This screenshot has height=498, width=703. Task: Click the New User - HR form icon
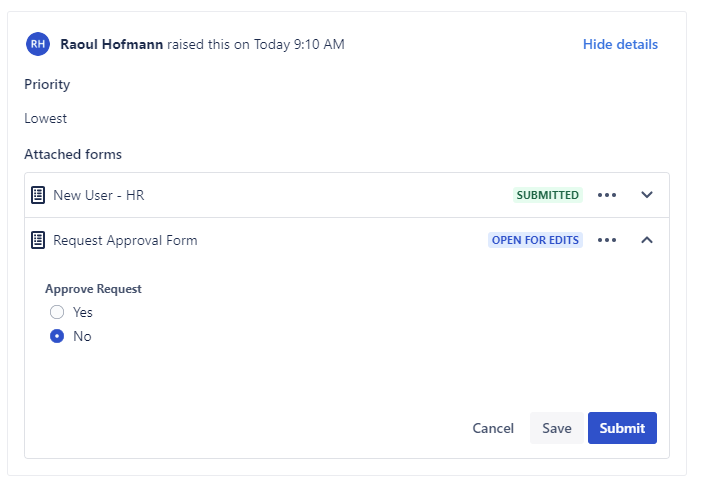[38, 195]
